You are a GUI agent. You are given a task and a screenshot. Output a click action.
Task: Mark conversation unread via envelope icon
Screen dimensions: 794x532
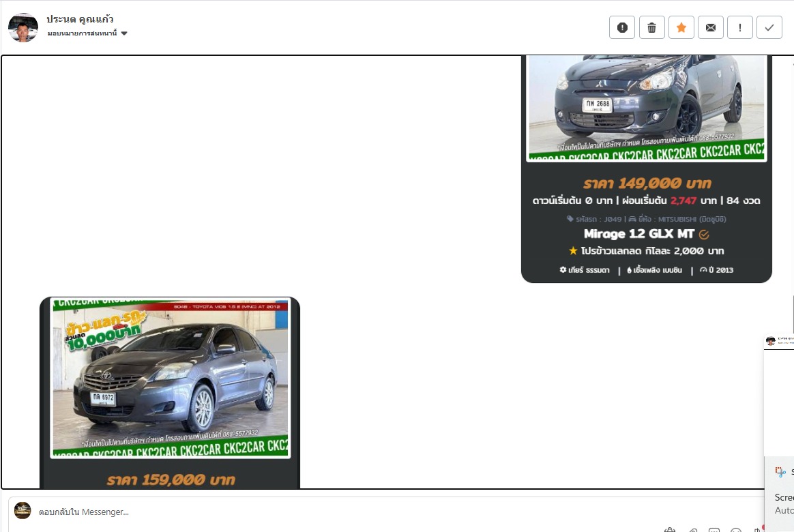(x=711, y=27)
